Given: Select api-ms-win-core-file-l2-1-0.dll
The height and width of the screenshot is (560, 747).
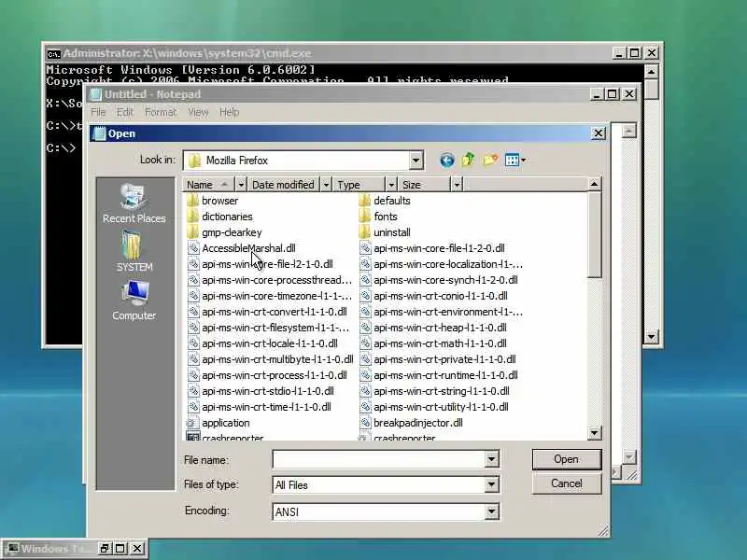Looking at the screenshot, I should point(261,264).
